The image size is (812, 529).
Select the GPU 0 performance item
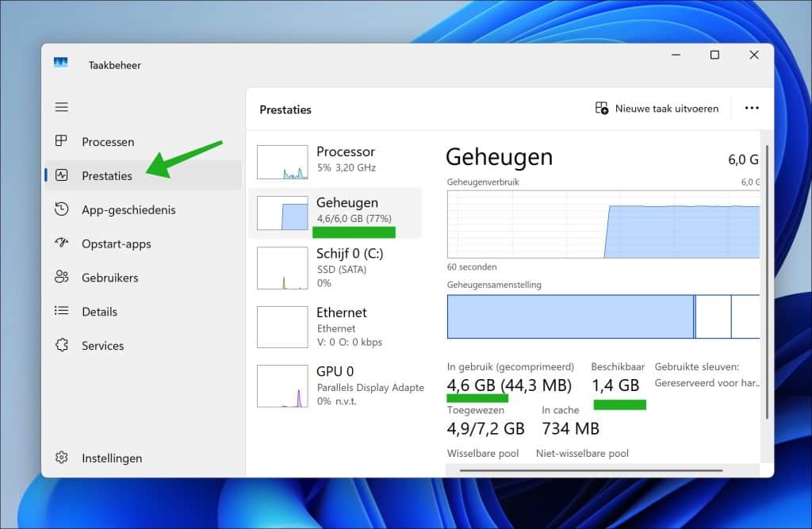[335, 386]
